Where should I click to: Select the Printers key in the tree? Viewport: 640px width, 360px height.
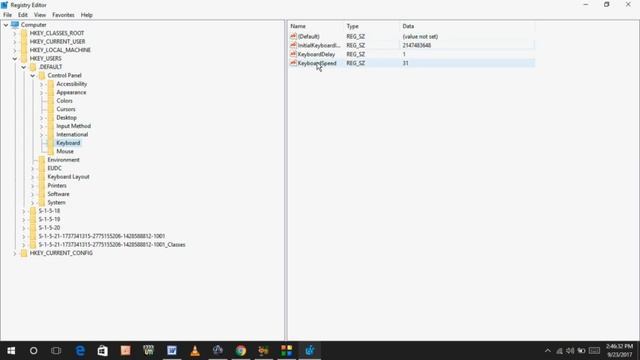click(57, 185)
